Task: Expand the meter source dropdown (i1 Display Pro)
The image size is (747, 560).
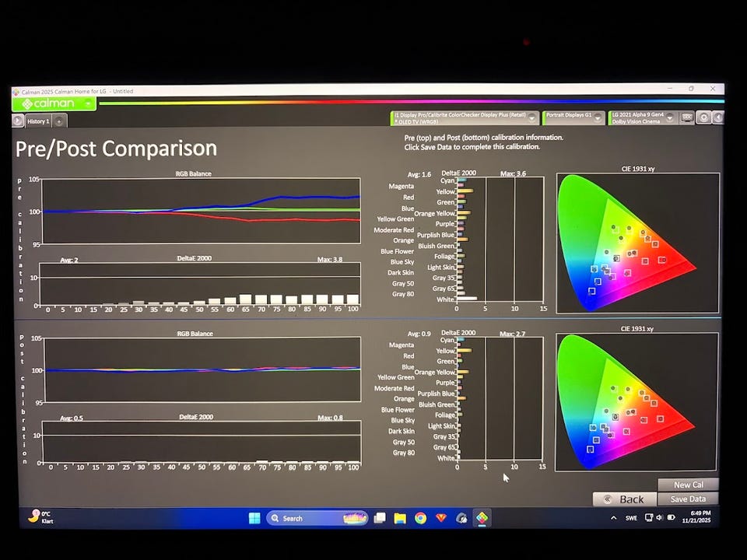Action: (532, 118)
